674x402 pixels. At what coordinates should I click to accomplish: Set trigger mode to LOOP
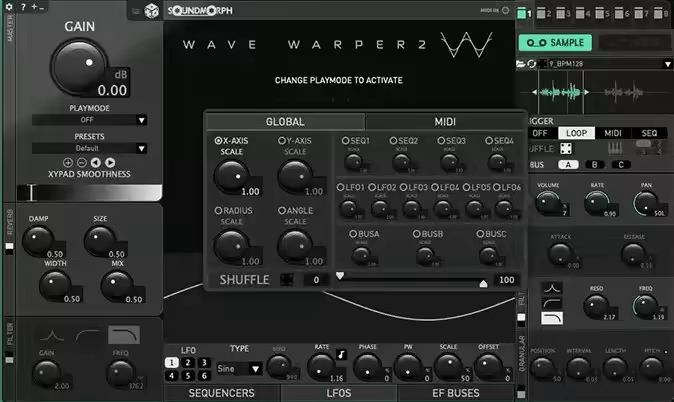575,132
